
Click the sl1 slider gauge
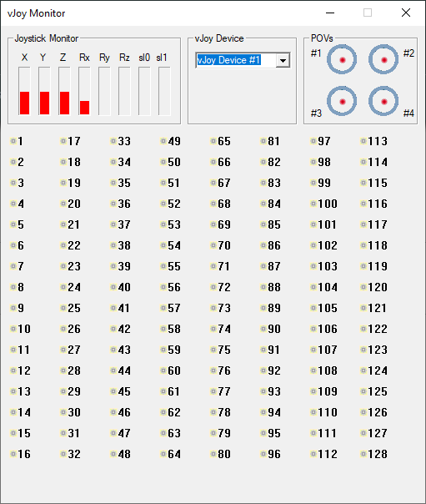point(164,91)
